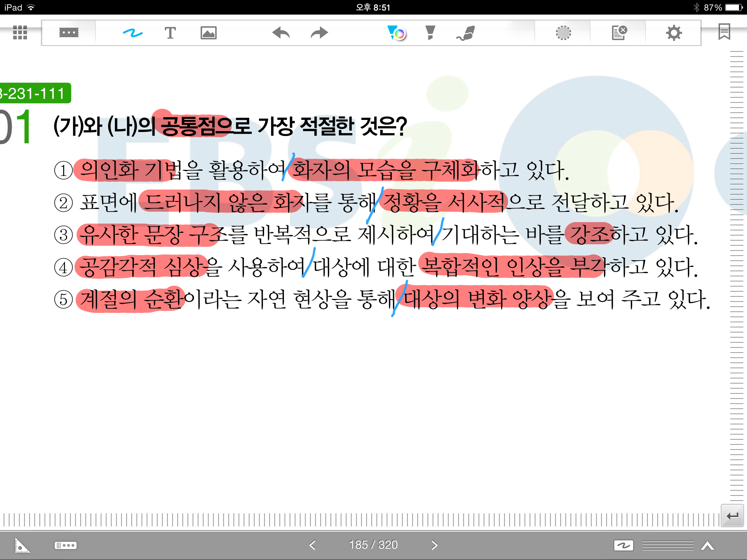Screen dimensions: 747x560
Task: Tap the Wi-Fi status icon
Action: pos(31,7)
